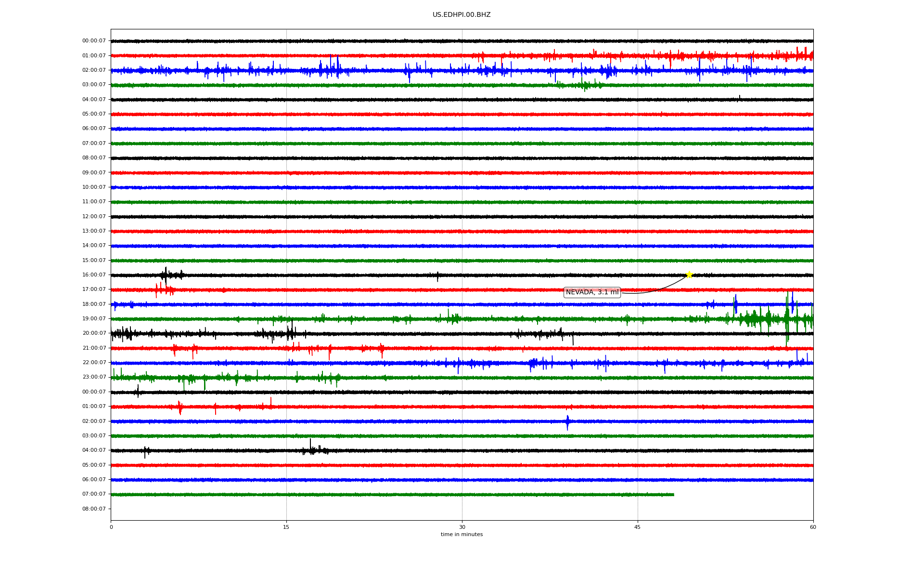Click the 20:00:07 time label
The width and height of the screenshot is (924, 578).
click(x=94, y=333)
